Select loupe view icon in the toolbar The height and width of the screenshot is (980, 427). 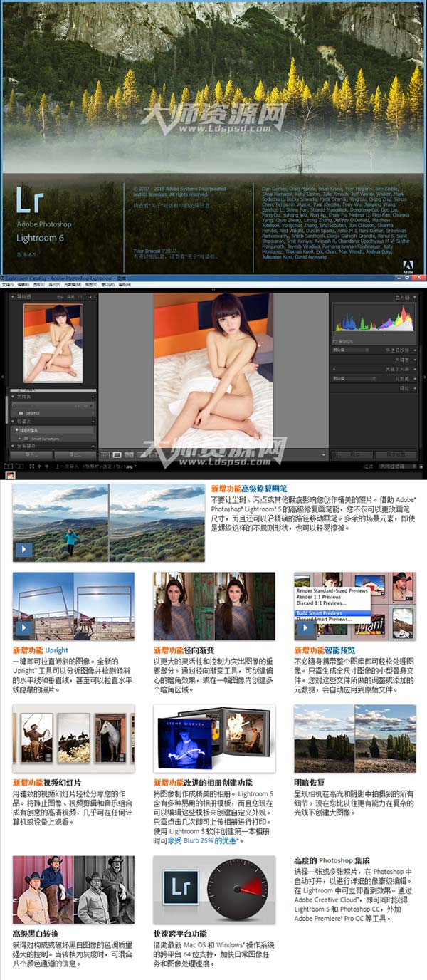117,454
